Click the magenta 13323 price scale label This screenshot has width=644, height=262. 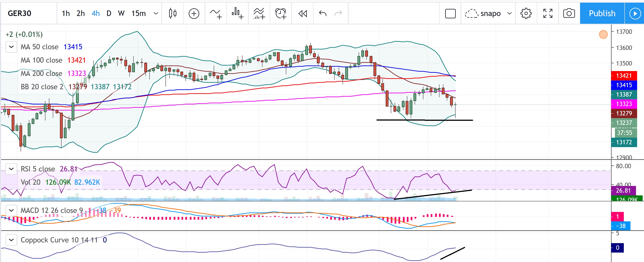click(624, 104)
